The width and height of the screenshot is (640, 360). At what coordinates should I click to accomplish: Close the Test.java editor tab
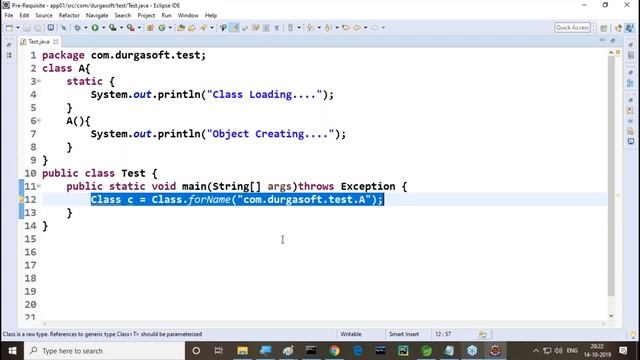click(x=56, y=42)
